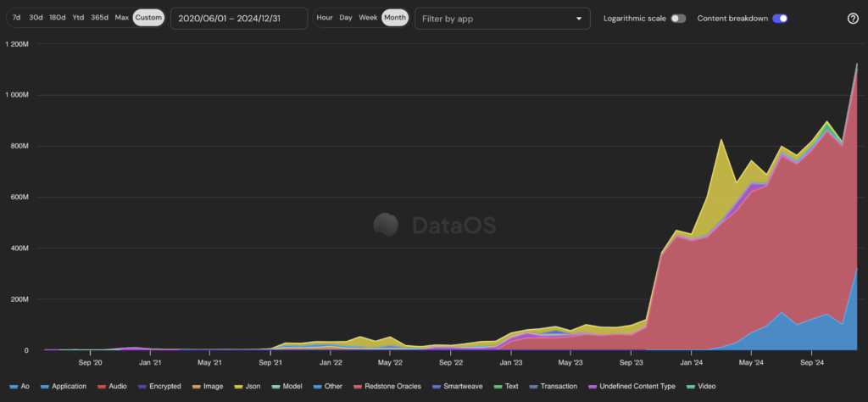Choose the Max time range option
The height and width of the screenshot is (402, 868).
122,18
